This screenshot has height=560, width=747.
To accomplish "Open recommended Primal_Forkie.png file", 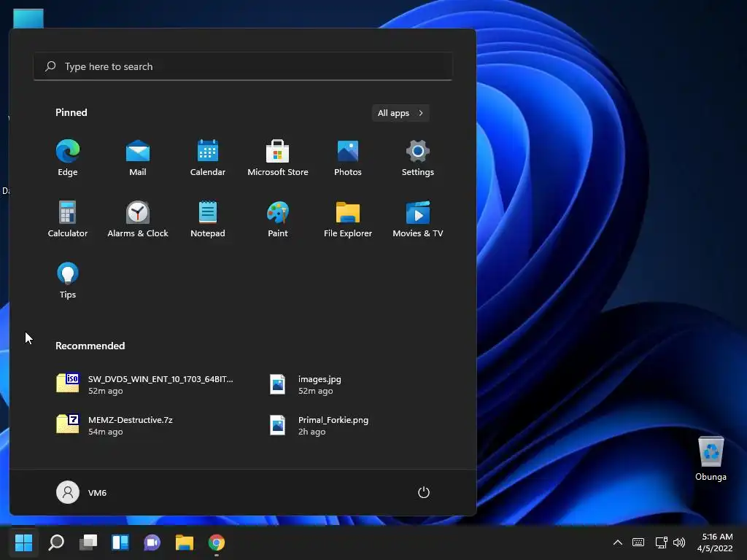I will pos(320,425).
